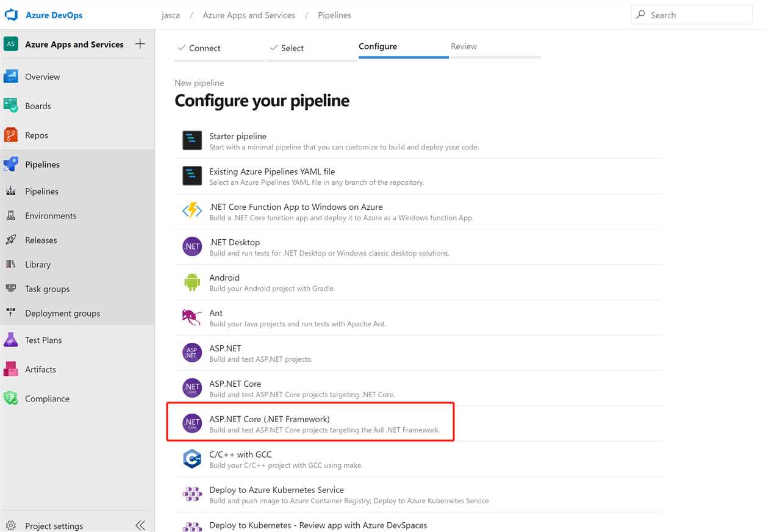Select Deploy to Azure Kubernetes Service
This screenshot has width=766, height=532.
pos(418,495)
